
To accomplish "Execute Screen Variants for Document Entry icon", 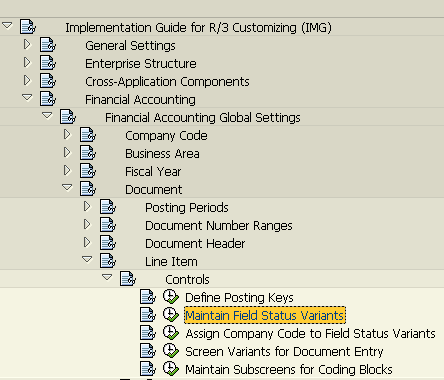I will (171, 351).
